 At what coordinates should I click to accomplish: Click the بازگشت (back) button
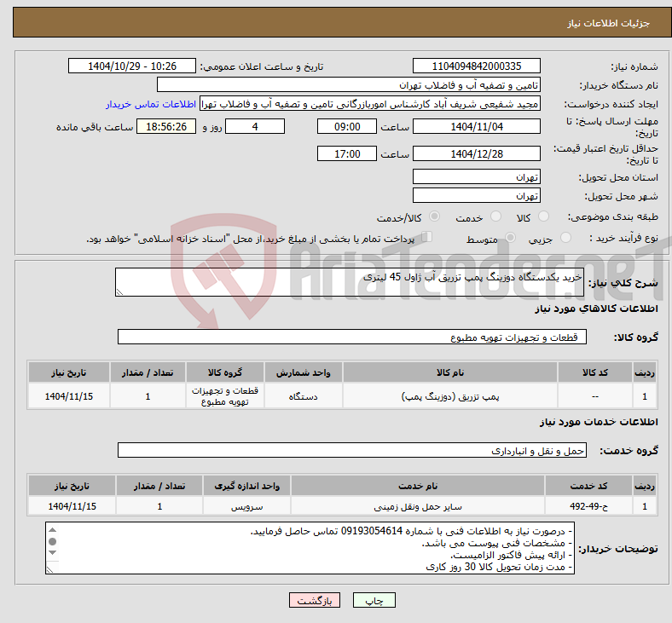pos(315,600)
